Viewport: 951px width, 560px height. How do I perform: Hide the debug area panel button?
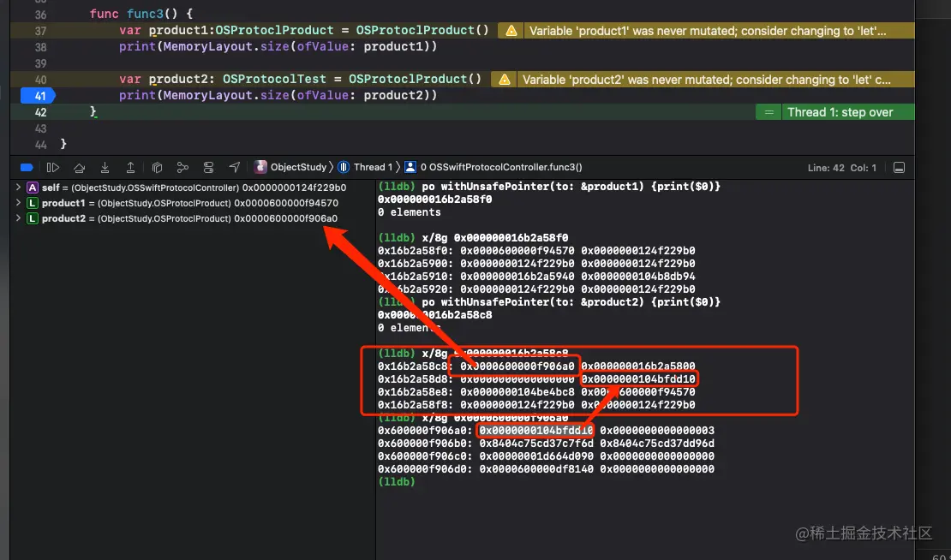pos(900,167)
